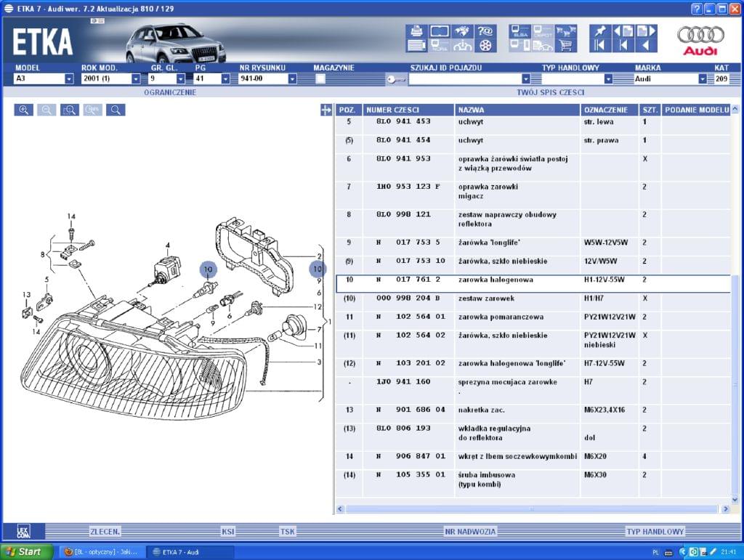Click the ?@ help icon
The height and width of the screenshot is (560, 744).
485,31
